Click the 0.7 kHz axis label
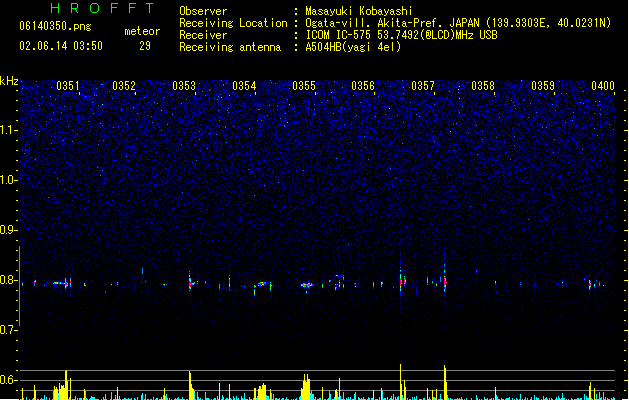This screenshot has height=400, width=629. pos(8,330)
